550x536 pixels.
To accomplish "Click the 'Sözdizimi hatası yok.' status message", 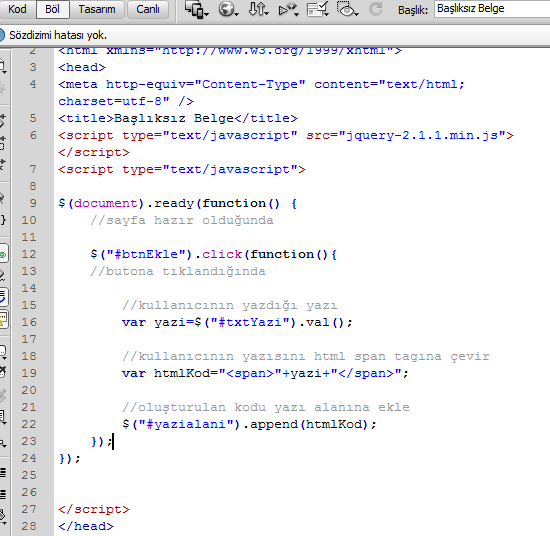I will click(58, 35).
